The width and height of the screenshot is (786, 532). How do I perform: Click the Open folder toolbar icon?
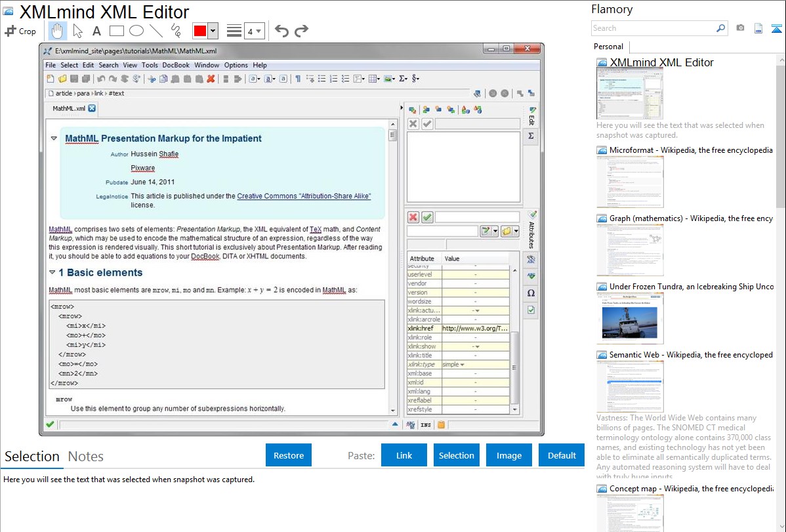point(62,79)
